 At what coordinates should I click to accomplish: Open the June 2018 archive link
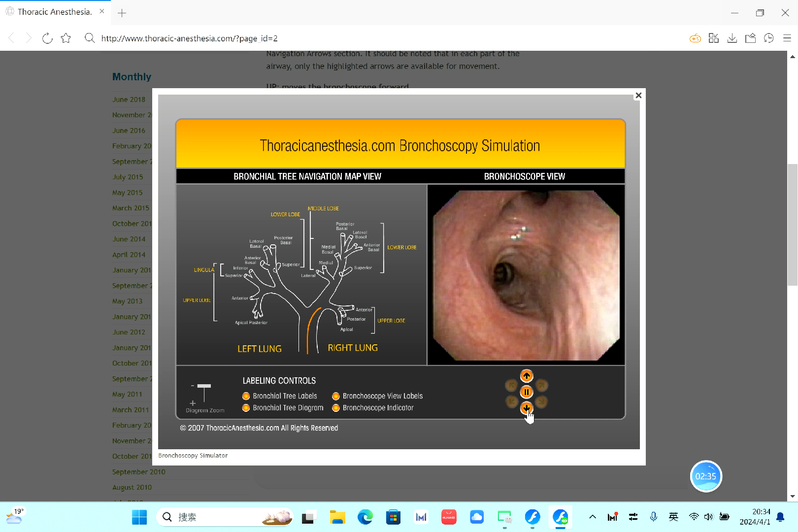tap(129, 100)
